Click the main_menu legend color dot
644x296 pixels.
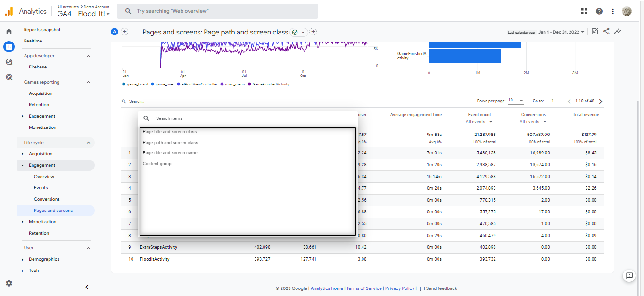pos(222,85)
